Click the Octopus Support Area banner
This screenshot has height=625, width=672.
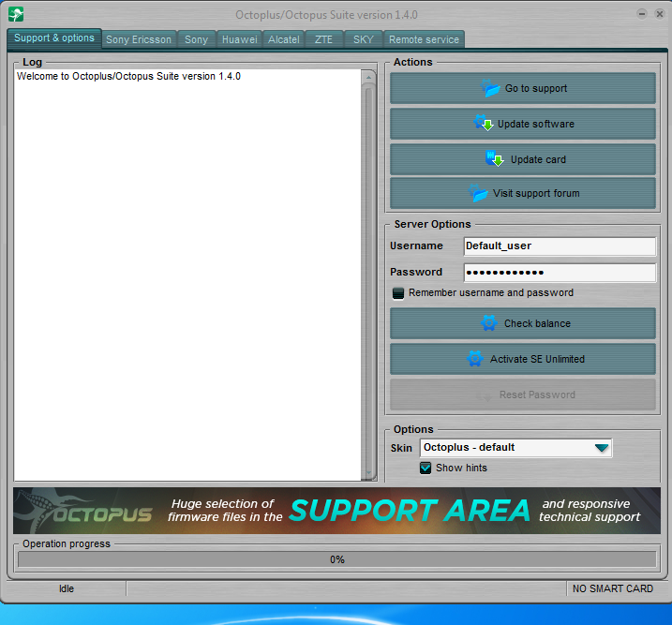(x=336, y=511)
